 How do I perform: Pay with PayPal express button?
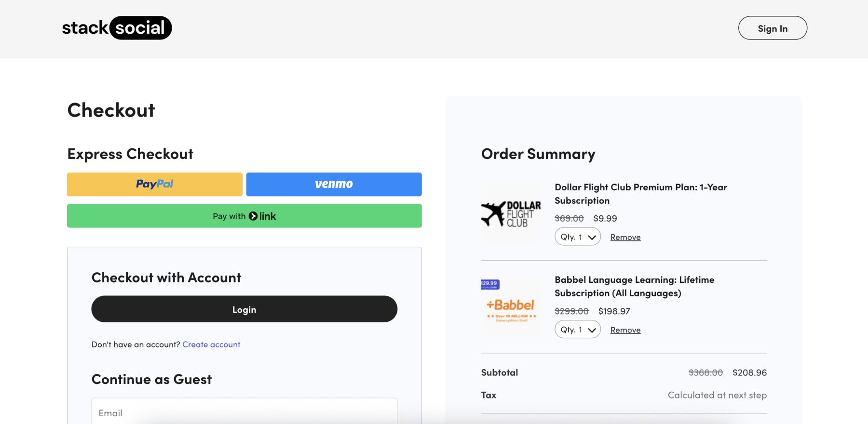(155, 185)
